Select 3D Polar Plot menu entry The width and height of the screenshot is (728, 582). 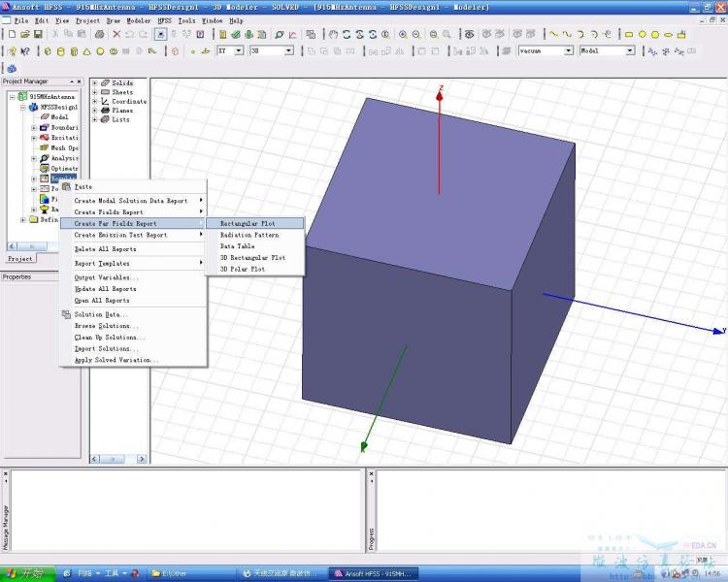coord(243,269)
